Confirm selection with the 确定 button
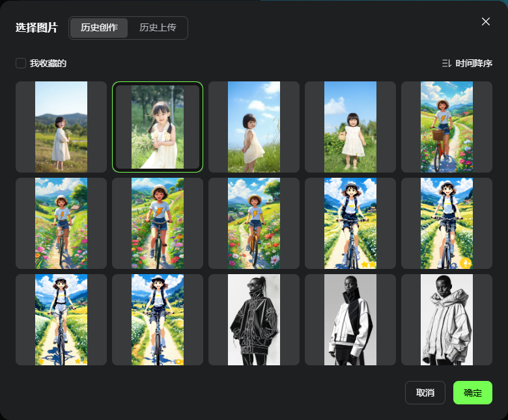This screenshot has height=420, width=508. click(473, 393)
